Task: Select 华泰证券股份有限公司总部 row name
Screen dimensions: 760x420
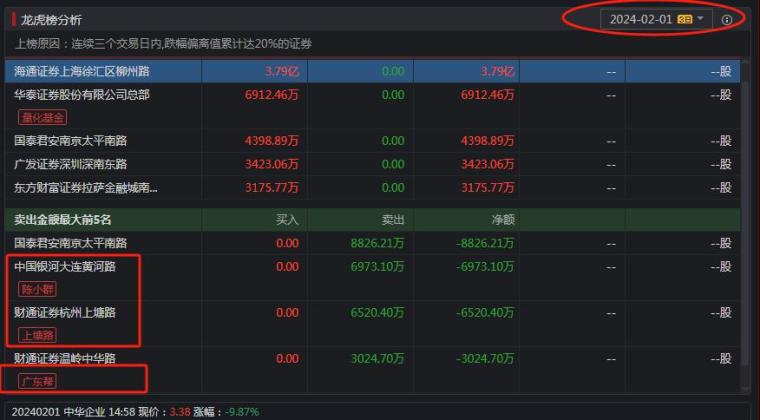Action: click(x=81, y=94)
